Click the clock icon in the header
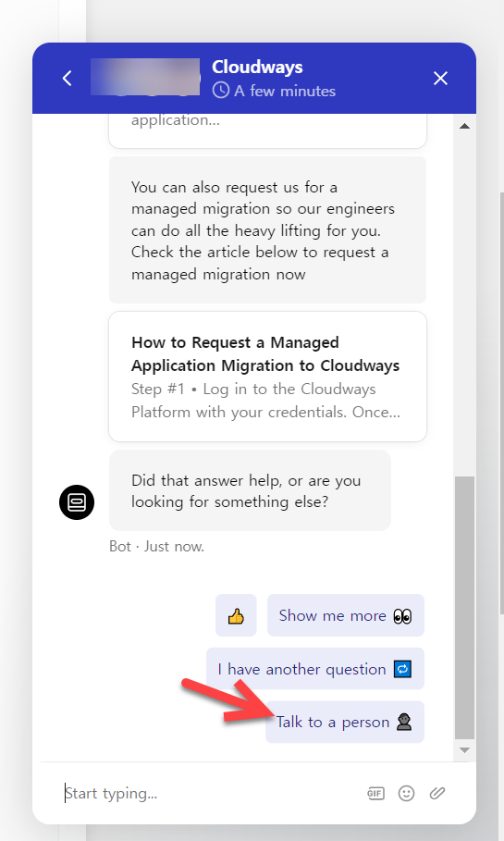The image size is (504, 841). coord(221,90)
